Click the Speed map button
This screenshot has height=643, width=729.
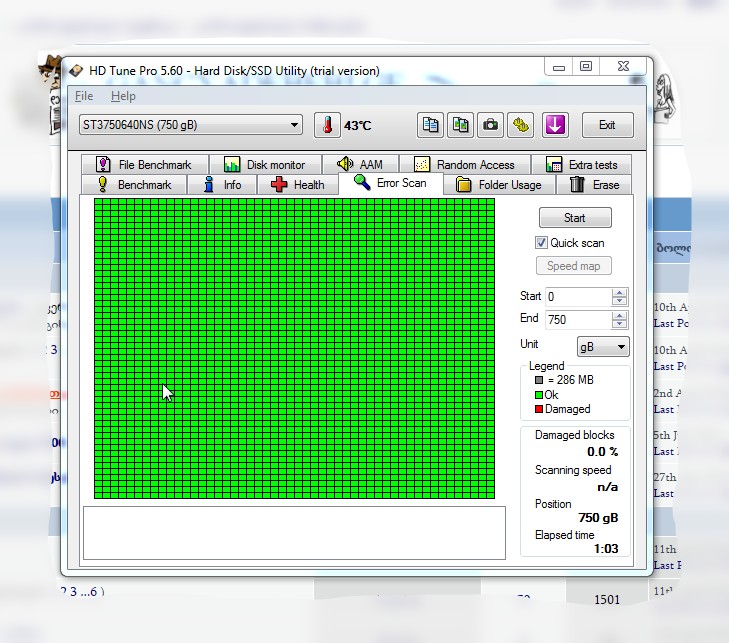click(574, 266)
